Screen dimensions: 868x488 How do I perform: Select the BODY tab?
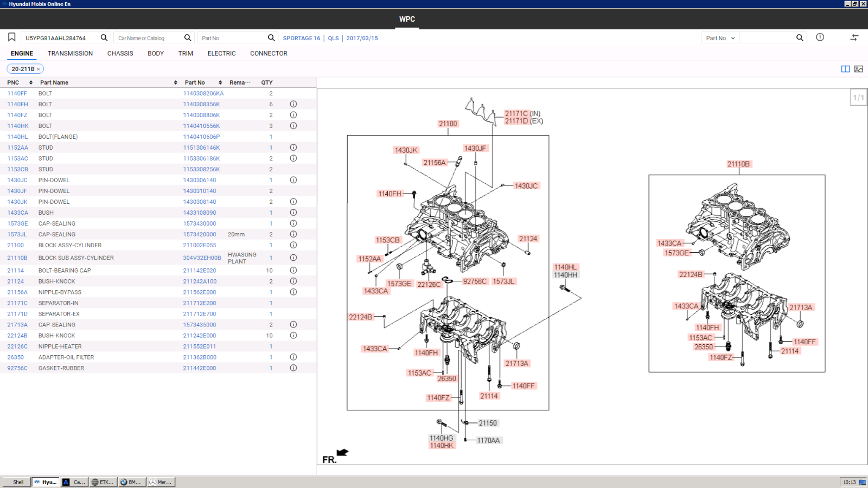156,53
